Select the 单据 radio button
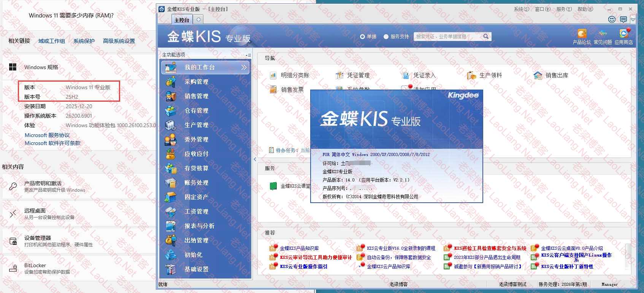This screenshot has height=293, width=644. point(362,37)
